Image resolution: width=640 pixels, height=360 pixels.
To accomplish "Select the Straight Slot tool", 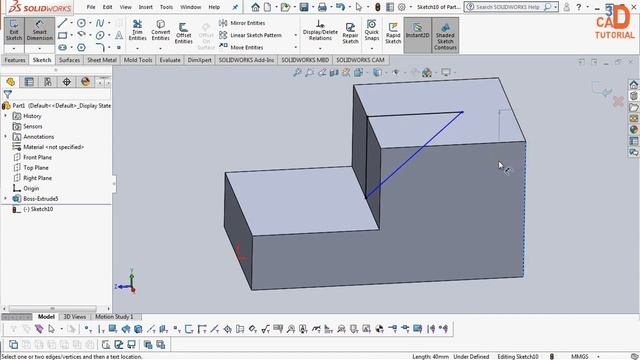I will pyautogui.click(x=62, y=48).
